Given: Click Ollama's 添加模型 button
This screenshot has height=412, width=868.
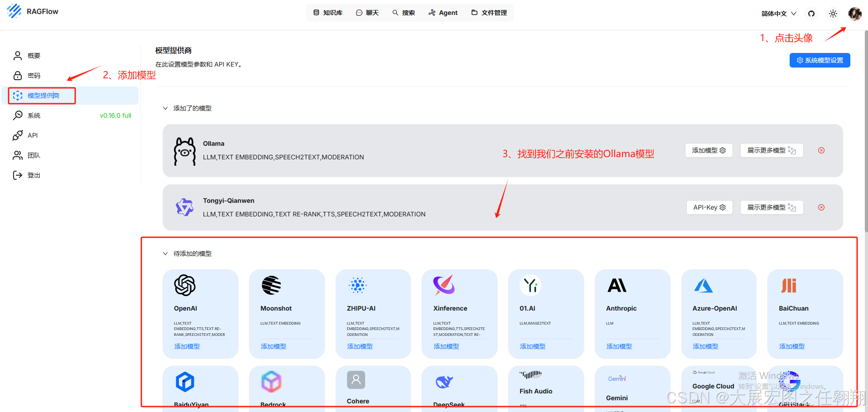Looking at the screenshot, I should pos(709,150).
